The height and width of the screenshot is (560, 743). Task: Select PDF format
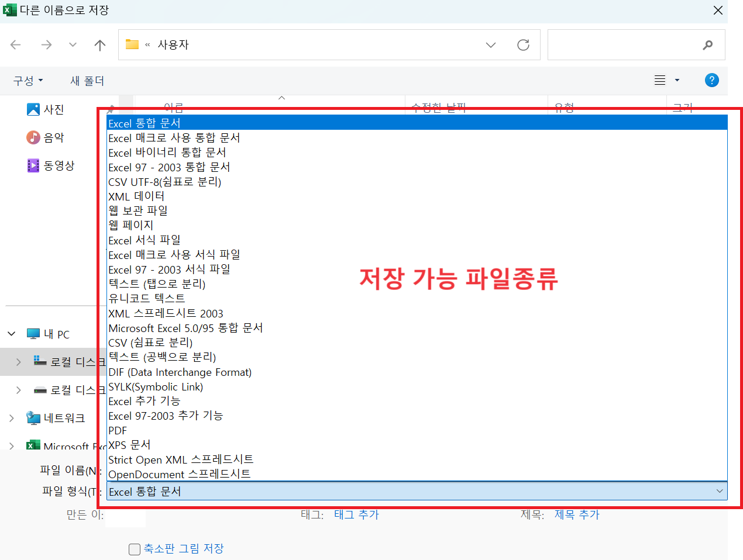click(417, 430)
